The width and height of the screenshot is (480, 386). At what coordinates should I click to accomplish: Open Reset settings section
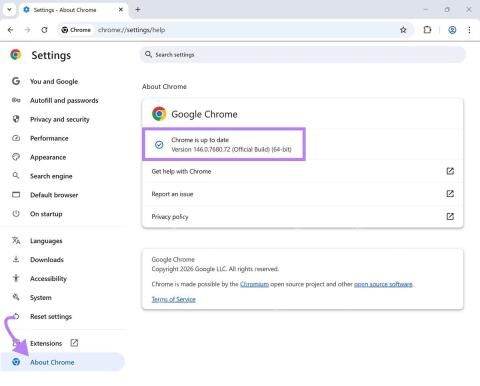click(x=51, y=317)
